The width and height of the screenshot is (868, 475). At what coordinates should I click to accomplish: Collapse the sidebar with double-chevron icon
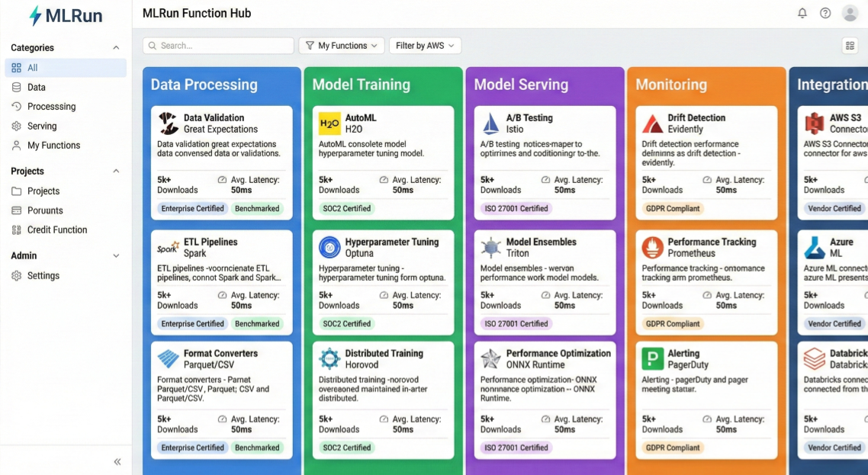pos(117,461)
